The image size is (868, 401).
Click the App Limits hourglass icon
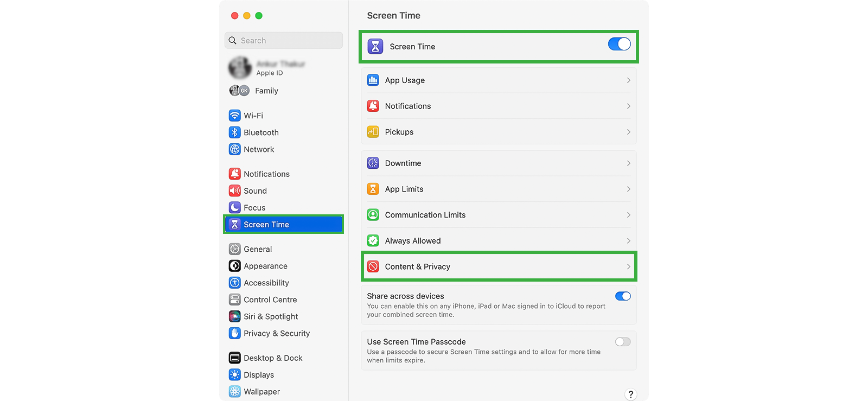click(x=373, y=189)
